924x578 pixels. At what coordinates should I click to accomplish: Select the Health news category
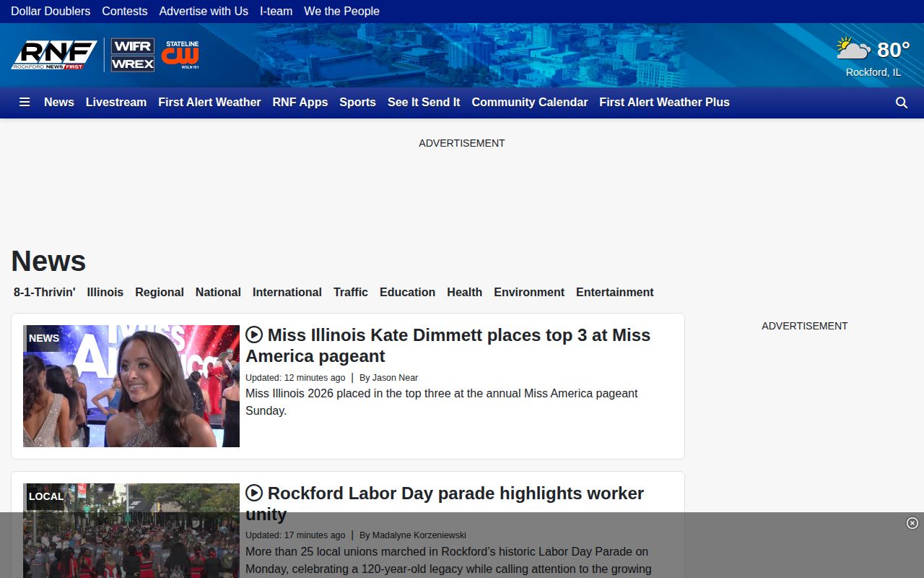point(464,292)
